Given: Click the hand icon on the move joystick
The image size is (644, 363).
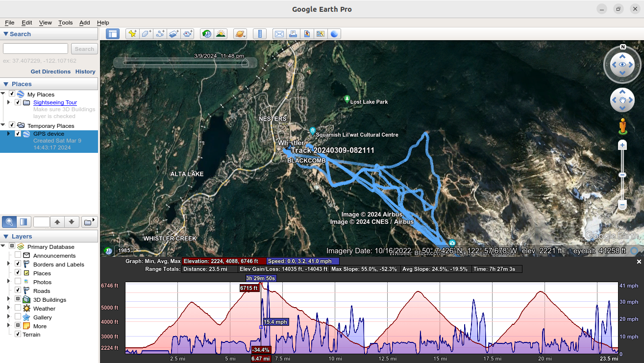Looking at the screenshot, I should (x=622, y=100).
